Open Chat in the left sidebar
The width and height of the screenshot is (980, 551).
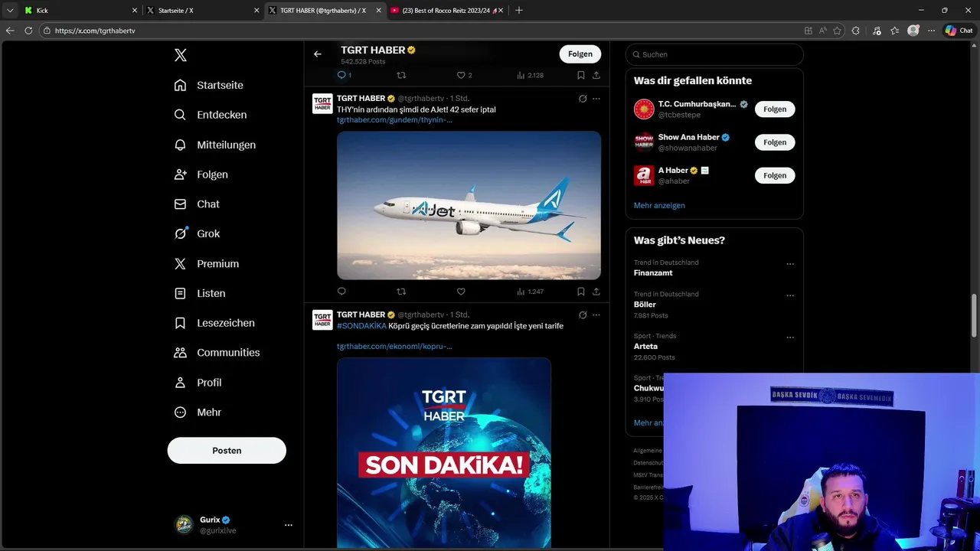(196, 204)
